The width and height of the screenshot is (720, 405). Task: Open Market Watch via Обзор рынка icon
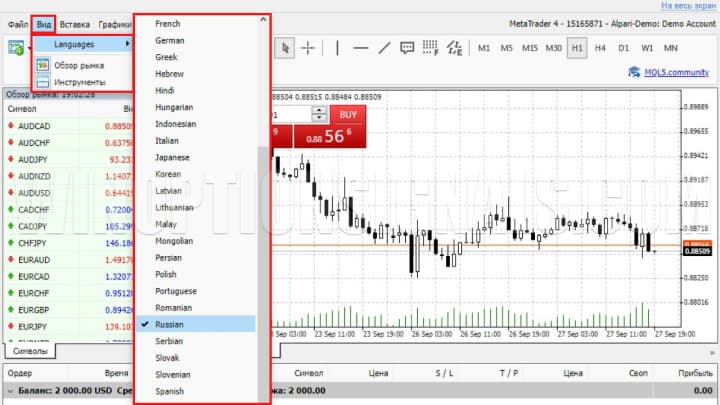[x=43, y=64]
